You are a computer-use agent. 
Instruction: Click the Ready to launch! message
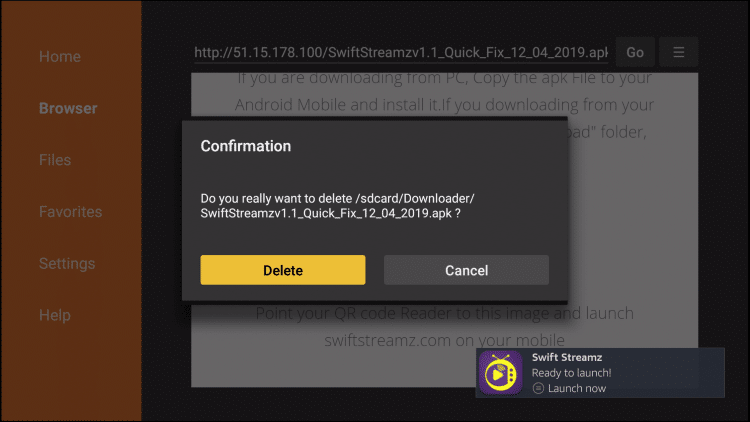572,373
